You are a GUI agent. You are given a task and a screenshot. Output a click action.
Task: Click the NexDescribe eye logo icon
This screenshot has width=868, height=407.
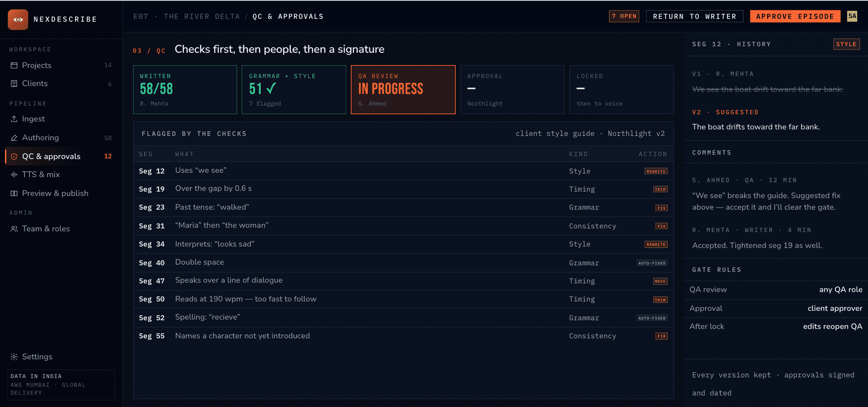tap(18, 19)
